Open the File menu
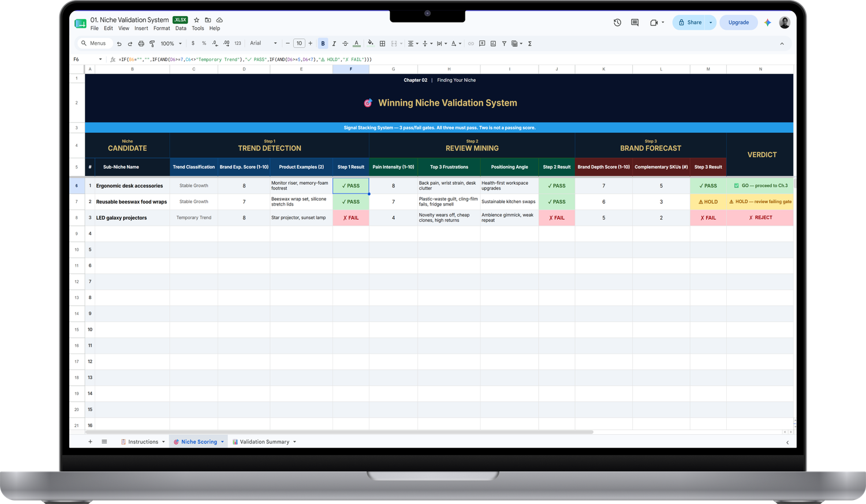The width and height of the screenshot is (866, 504). [x=94, y=28]
